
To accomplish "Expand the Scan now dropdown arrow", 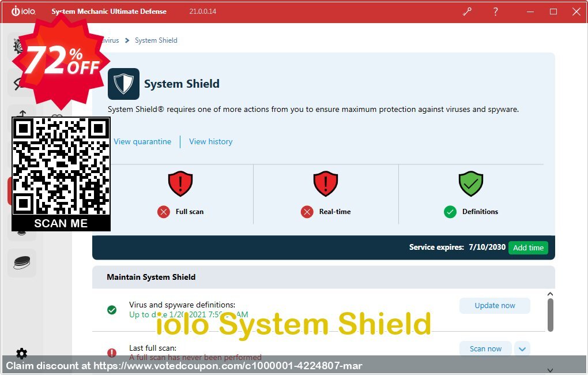I will (522, 349).
